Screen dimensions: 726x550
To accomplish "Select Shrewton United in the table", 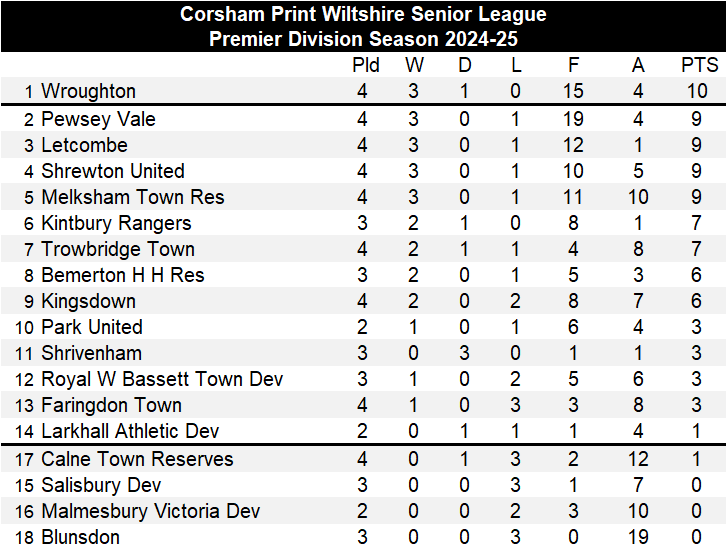I will [x=112, y=171].
